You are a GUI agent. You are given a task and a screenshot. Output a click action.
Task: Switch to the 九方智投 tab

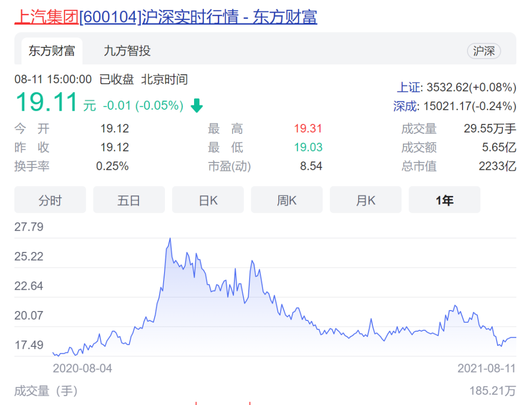tap(127, 51)
